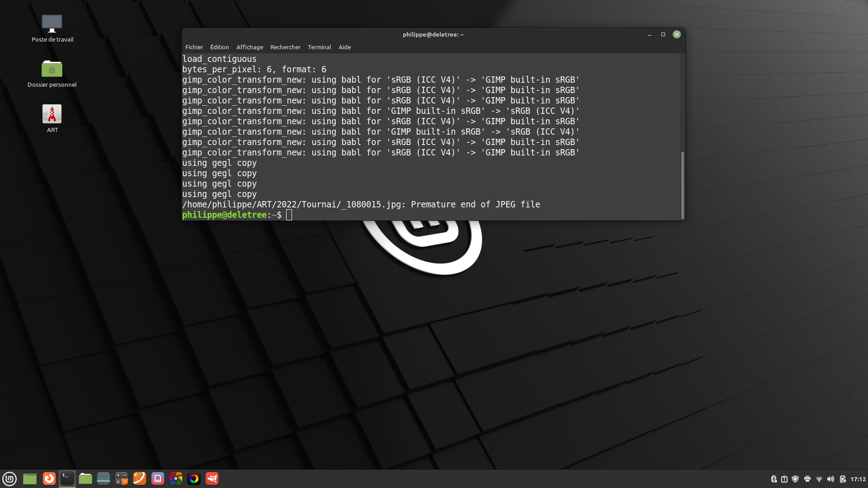
Task: Click the terminal vertical scrollbar handle
Action: 682,185
